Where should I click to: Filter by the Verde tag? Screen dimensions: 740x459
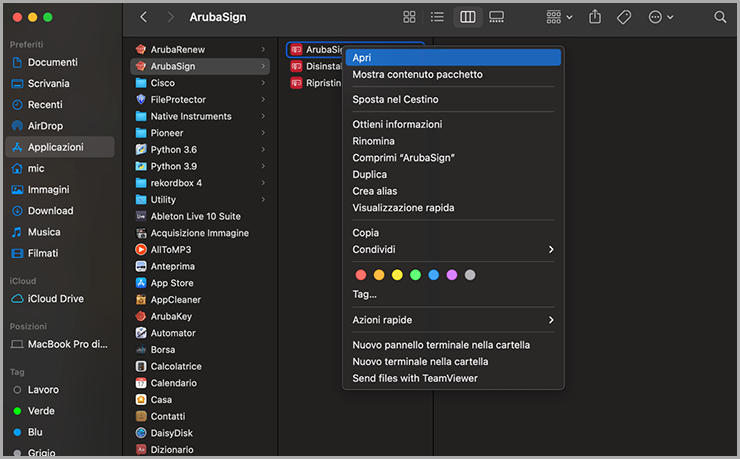point(60,411)
